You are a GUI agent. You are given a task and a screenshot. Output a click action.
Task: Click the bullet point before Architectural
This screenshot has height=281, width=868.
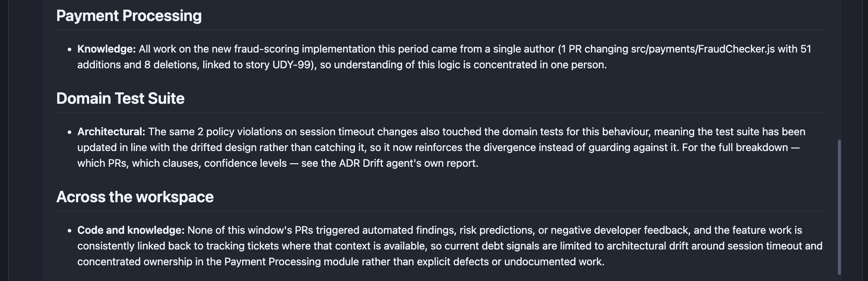pos(69,132)
